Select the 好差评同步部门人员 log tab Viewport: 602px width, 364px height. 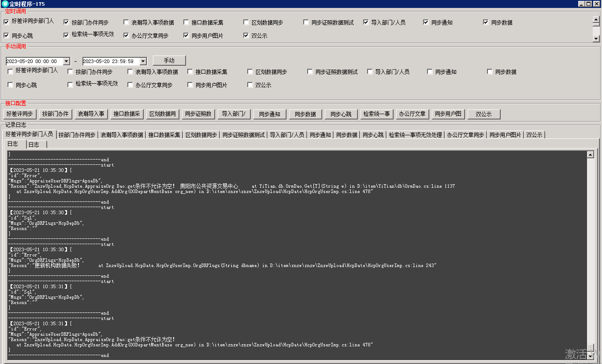pos(29,134)
